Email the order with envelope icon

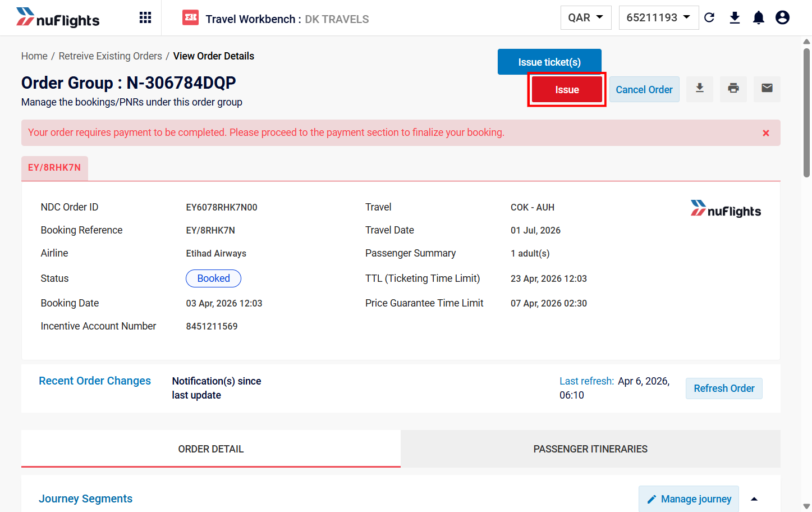point(767,89)
